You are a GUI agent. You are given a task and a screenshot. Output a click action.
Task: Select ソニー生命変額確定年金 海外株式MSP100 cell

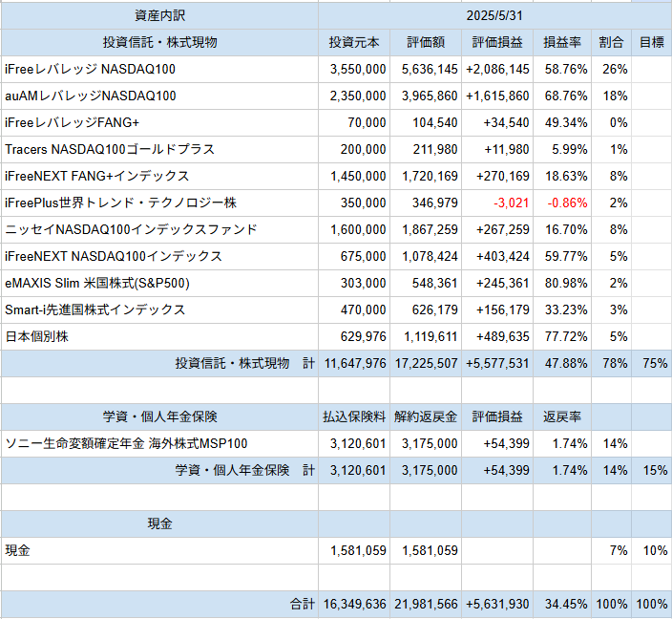coord(159,443)
